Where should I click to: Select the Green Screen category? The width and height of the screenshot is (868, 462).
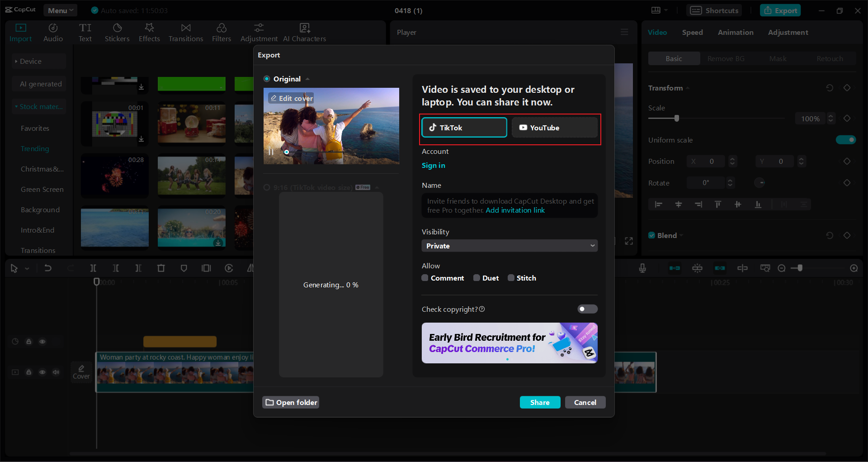point(42,189)
